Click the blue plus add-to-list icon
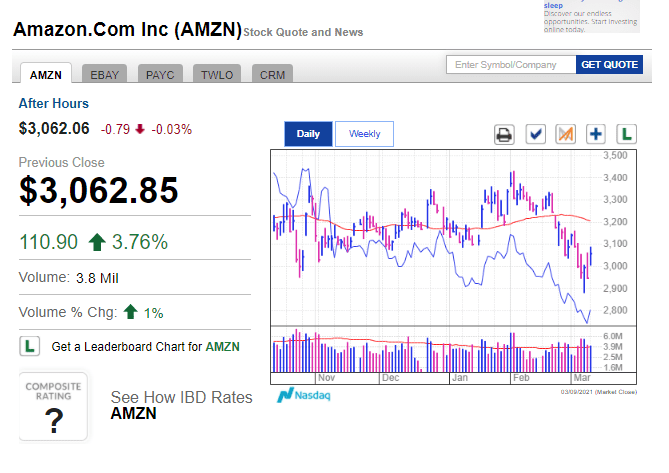 pos(596,134)
